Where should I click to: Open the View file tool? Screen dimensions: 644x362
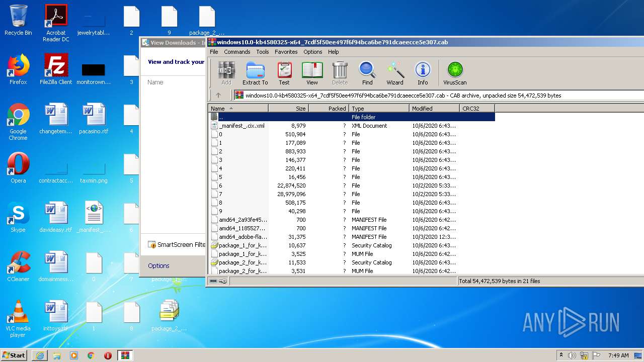pos(312,73)
